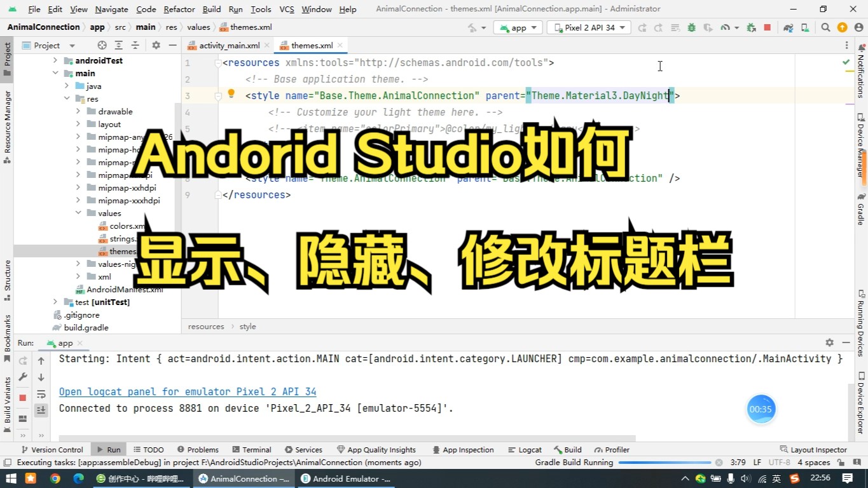Collapse the res folder
The image size is (868, 488).
(x=67, y=98)
